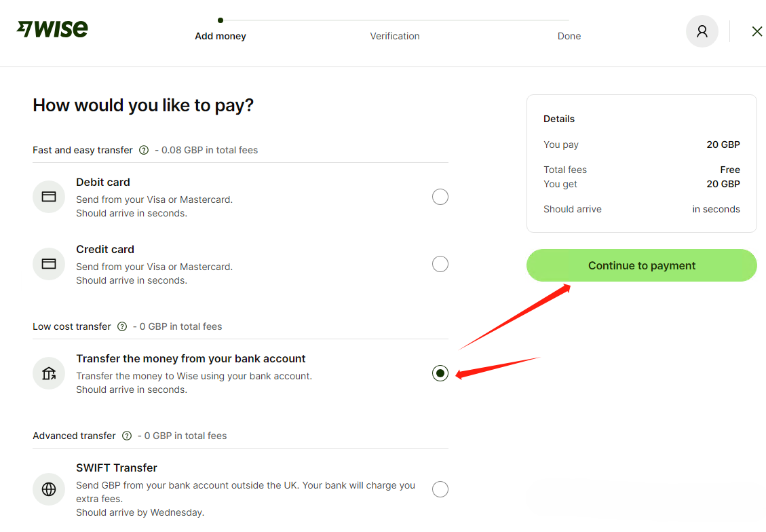Click the debit card icon
This screenshot has height=532, width=766.
coord(49,197)
